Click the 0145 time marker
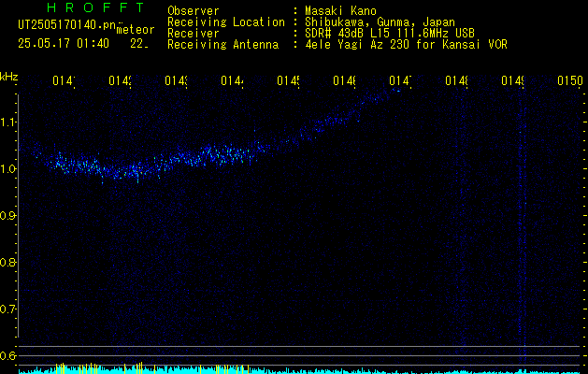 (x=288, y=81)
